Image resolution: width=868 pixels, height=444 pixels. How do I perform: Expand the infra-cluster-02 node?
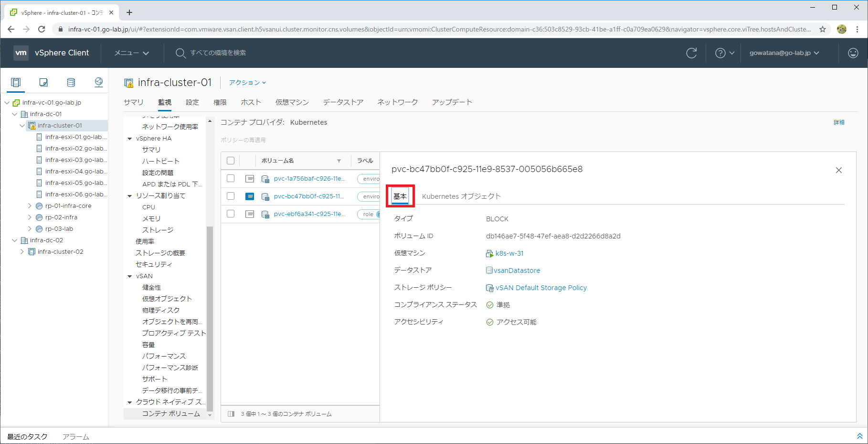point(22,252)
